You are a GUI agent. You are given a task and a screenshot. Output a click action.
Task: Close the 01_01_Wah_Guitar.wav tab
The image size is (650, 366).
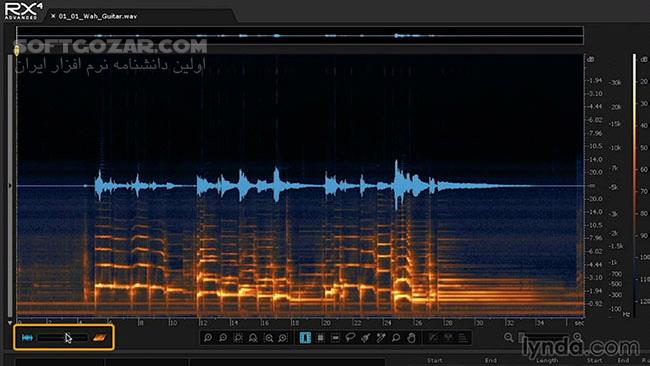53,16
